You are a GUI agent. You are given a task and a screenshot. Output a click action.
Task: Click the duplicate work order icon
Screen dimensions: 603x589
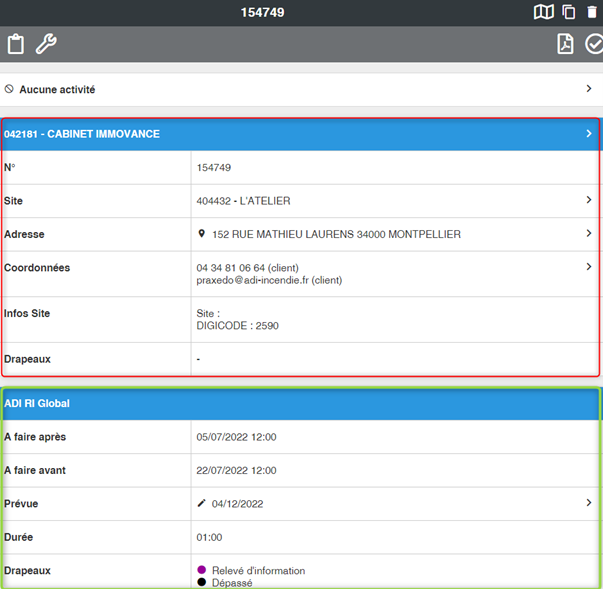tap(568, 12)
